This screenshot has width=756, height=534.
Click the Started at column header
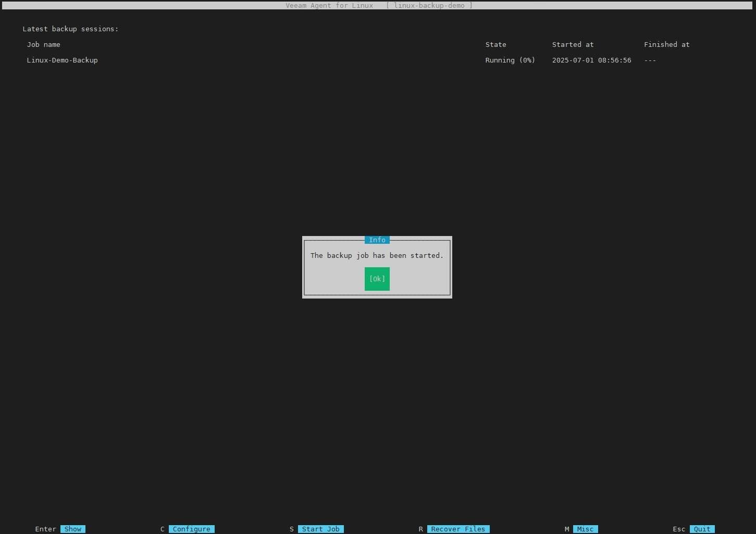pos(573,45)
